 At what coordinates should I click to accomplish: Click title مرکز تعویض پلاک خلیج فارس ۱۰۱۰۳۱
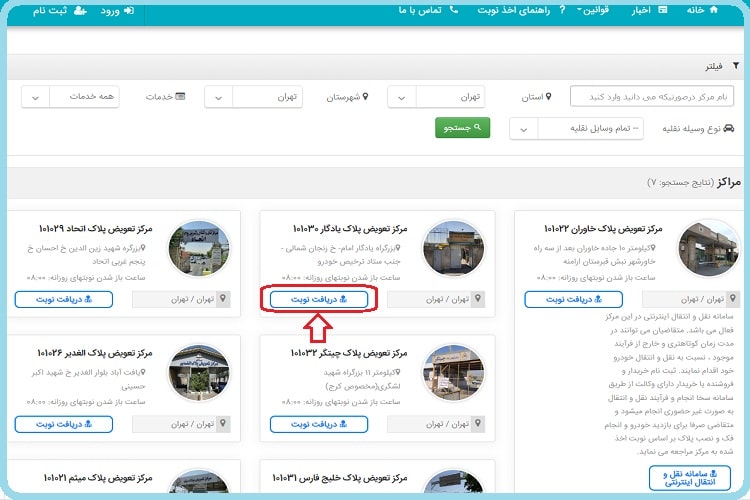click(340, 478)
